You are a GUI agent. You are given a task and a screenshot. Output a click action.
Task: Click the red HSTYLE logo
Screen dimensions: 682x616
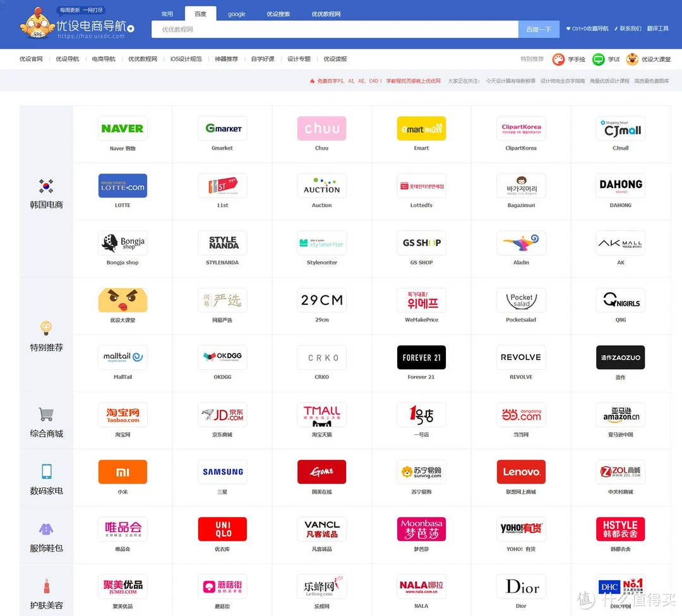[x=621, y=529]
